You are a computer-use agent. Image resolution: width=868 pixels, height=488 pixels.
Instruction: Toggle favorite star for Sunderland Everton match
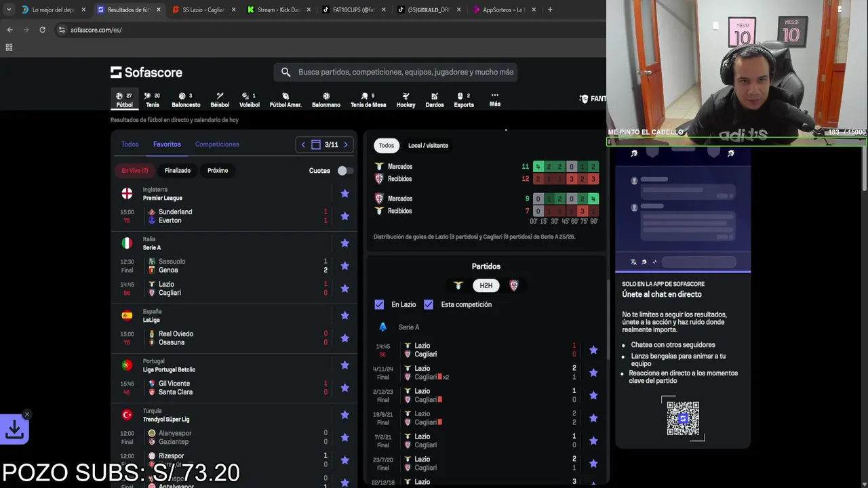[x=344, y=216]
